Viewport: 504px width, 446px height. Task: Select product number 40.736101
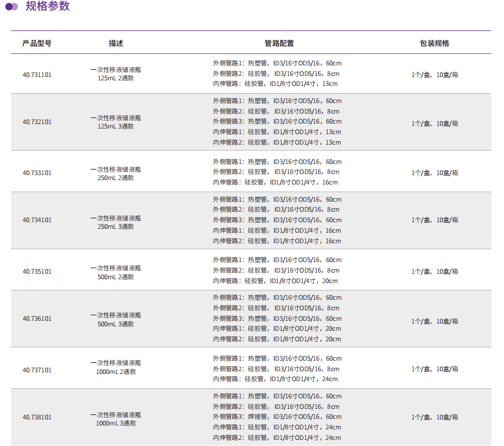[x=37, y=319]
